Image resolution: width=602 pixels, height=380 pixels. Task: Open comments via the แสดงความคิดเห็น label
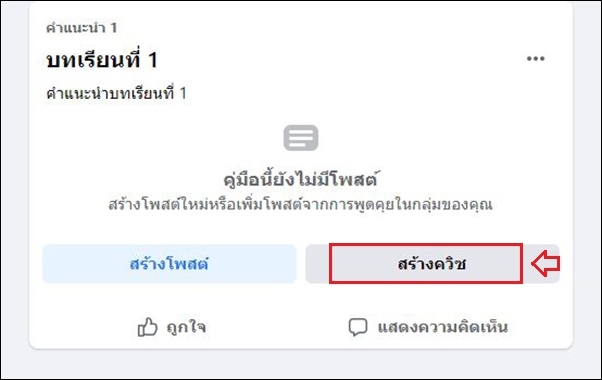443,327
